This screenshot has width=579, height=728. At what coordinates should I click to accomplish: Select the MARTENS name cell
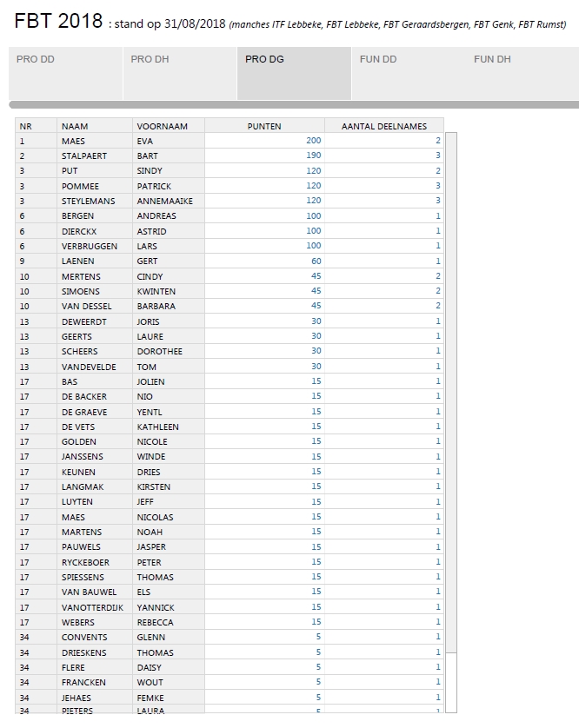(95, 532)
